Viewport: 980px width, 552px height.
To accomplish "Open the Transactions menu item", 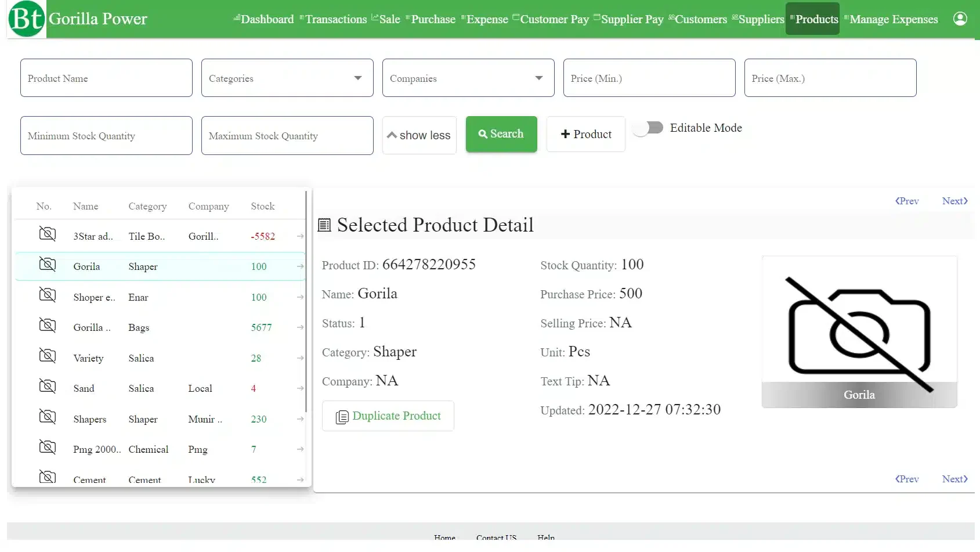I will [x=333, y=19].
